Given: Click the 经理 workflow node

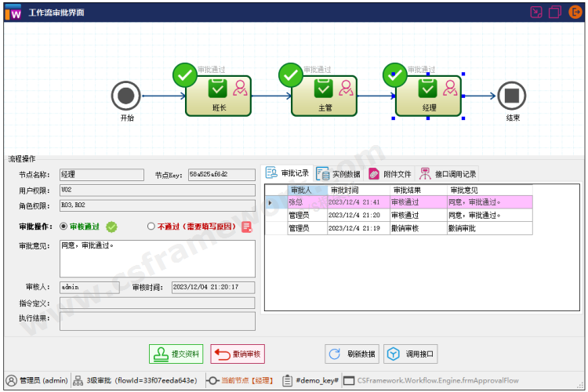Looking at the screenshot, I should click(x=429, y=96).
